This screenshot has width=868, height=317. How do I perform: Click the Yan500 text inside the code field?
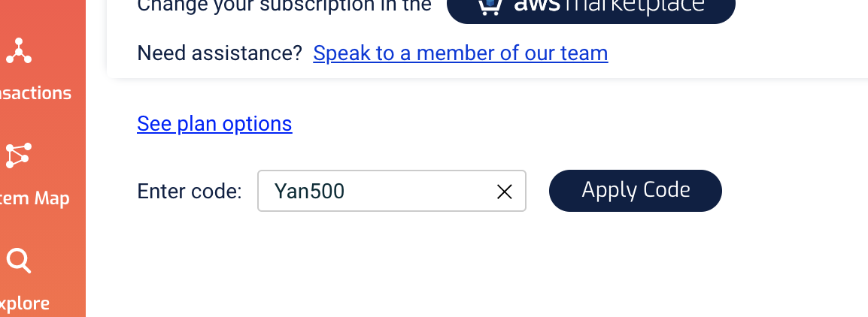click(x=309, y=192)
